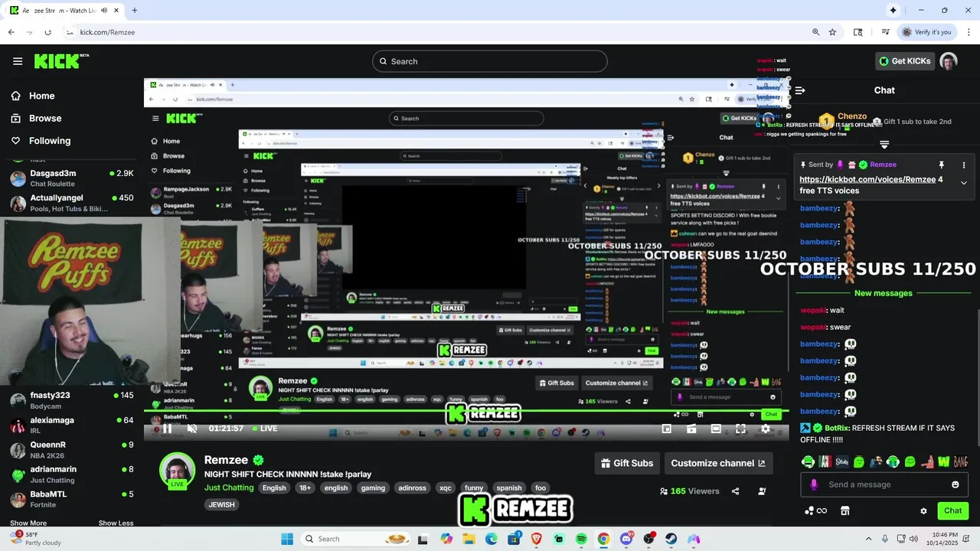Open Dasgasd3m channel in sidebar

point(72,178)
